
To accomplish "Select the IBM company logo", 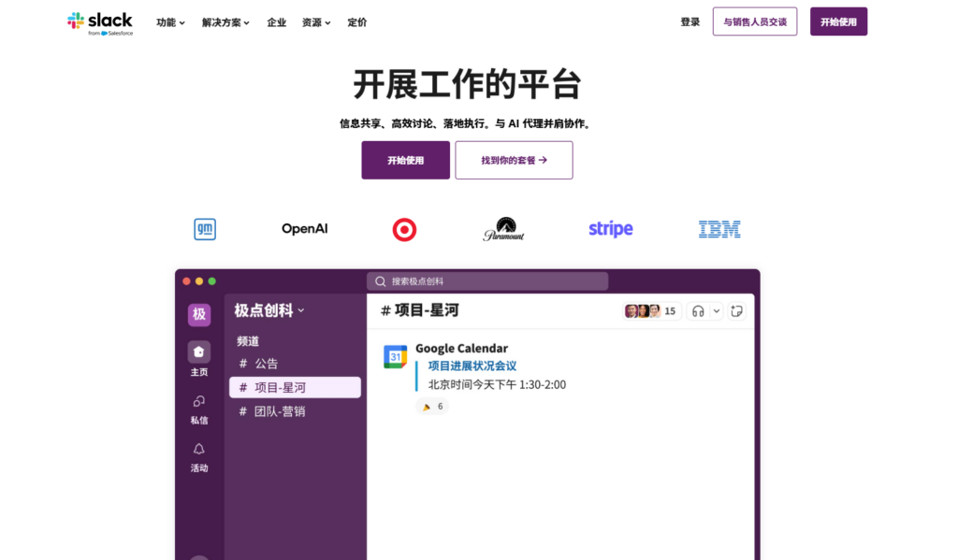I will tap(718, 228).
